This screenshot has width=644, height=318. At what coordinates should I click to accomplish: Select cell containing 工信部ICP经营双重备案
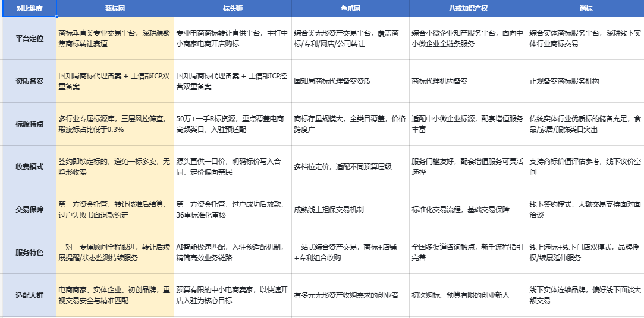pos(233,81)
